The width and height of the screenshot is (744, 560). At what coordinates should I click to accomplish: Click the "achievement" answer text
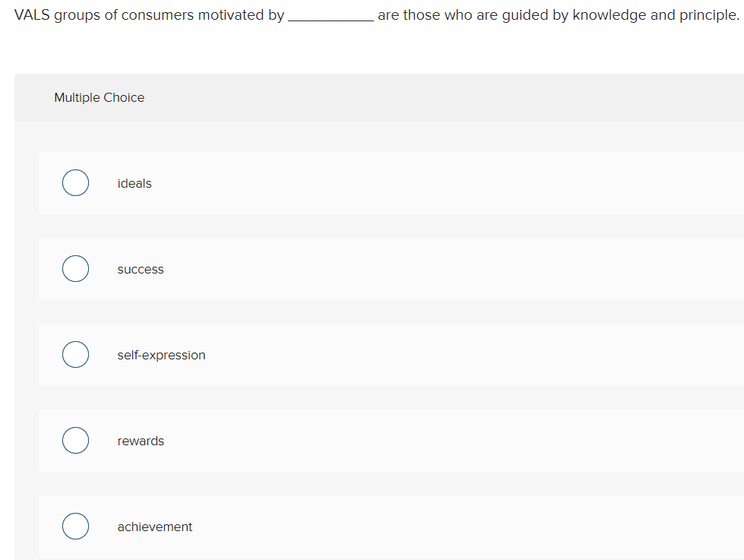point(154,527)
